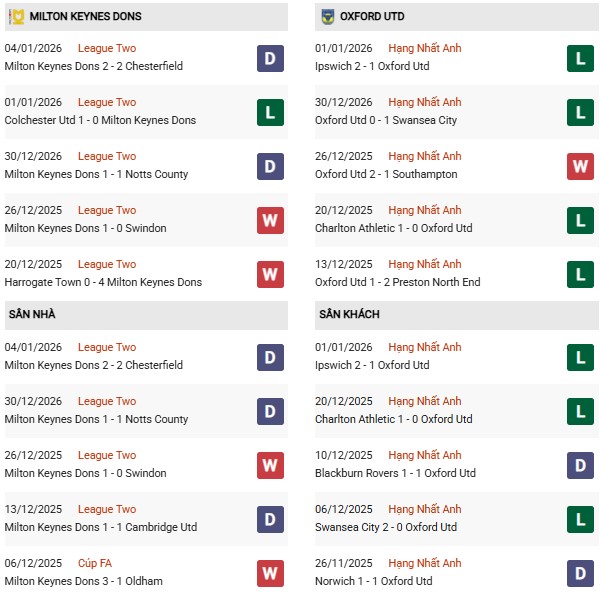This screenshot has width=600, height=596.
Task: Click the D badge for Norwich match
Action: [x=580, y=572]
